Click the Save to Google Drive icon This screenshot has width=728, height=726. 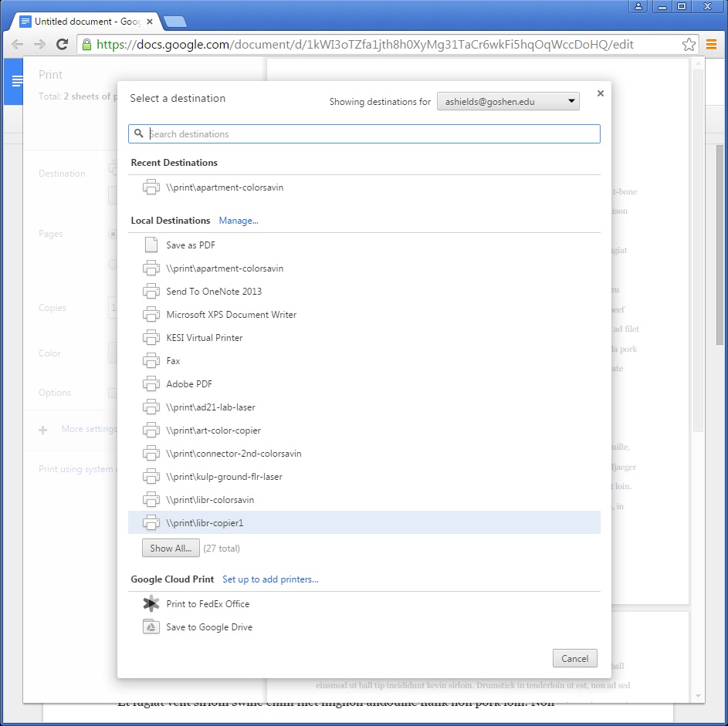point(151,627)
